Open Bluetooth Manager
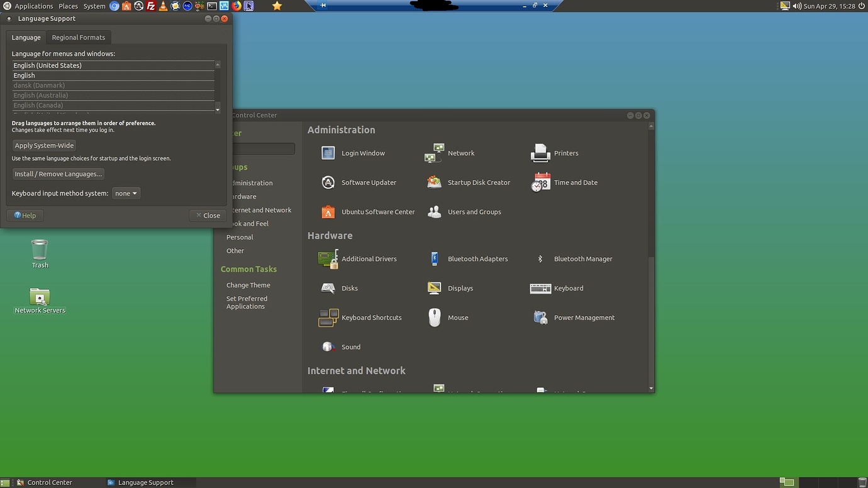Image resolution: width=868 pixels, height=488 pixels. [582, 258]
